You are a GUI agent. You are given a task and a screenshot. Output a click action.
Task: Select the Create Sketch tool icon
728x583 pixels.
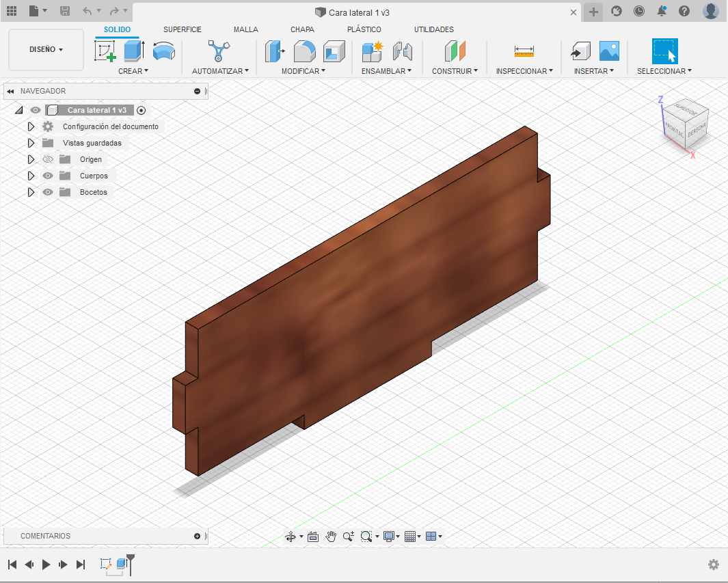[105, 51]
